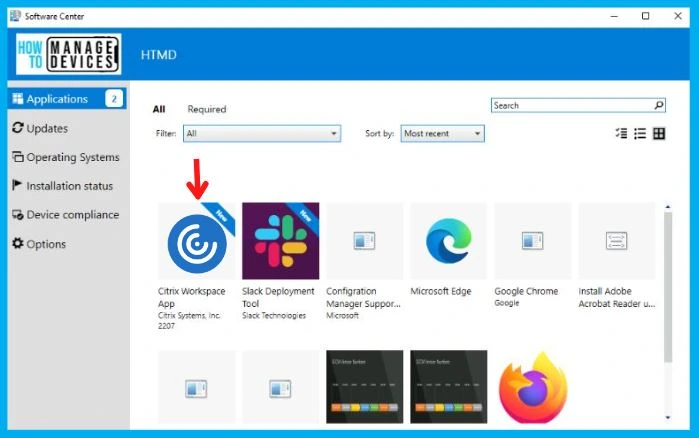Switch to the All tab

point(159,109)
